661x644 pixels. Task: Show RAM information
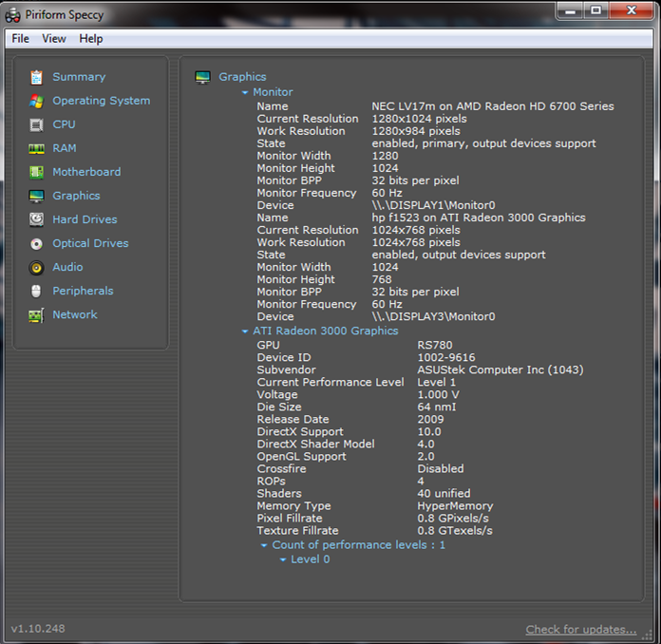click(x=65, y=148)
